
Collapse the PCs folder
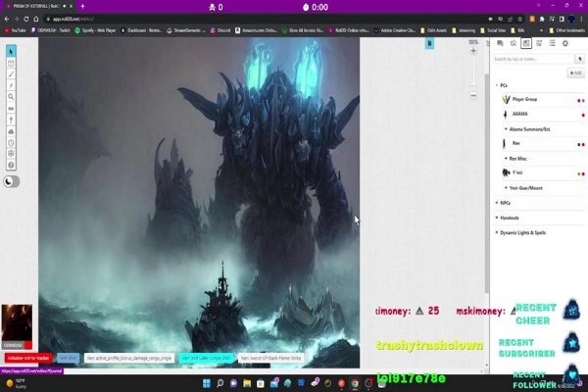[502, 85]
